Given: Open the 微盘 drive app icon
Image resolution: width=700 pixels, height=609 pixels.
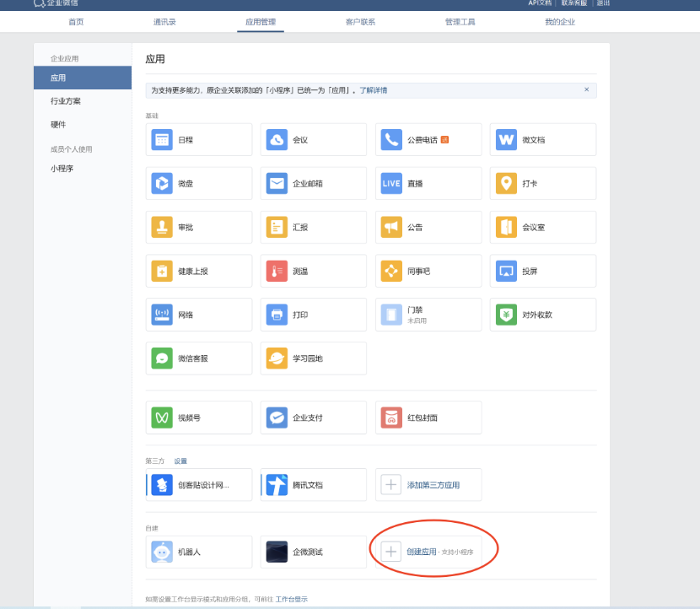Looking at the screenshot, I should tap(162, 183).
